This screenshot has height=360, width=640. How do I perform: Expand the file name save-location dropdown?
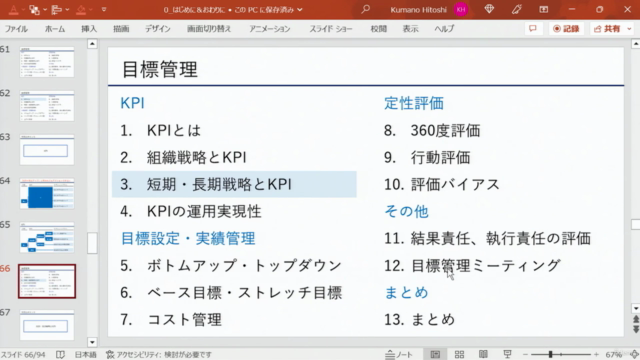[x=300, y=9]
